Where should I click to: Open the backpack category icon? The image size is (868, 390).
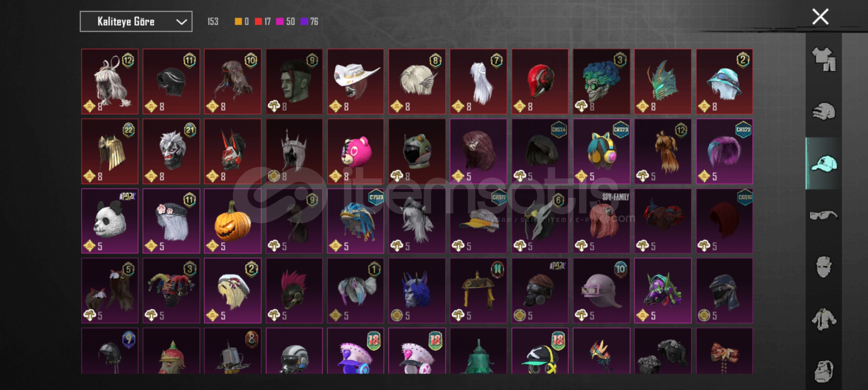824,371
